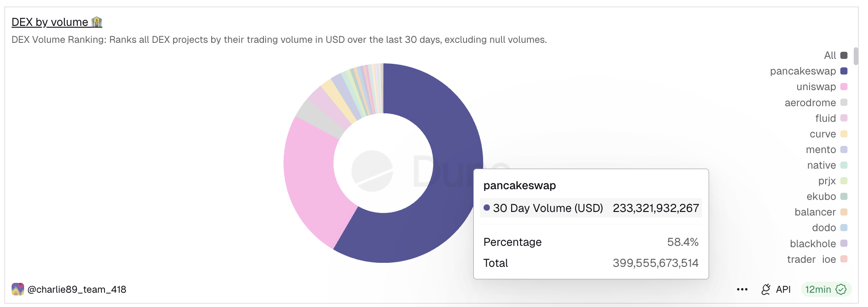Click the API button label
The width and height of the screenshot is (868, 307).
(783, 290)
